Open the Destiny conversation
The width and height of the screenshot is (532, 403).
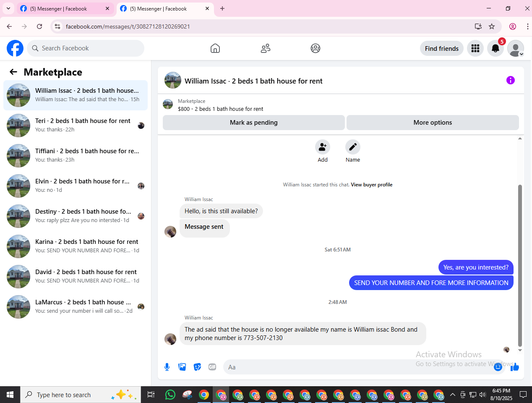[76, 216]
